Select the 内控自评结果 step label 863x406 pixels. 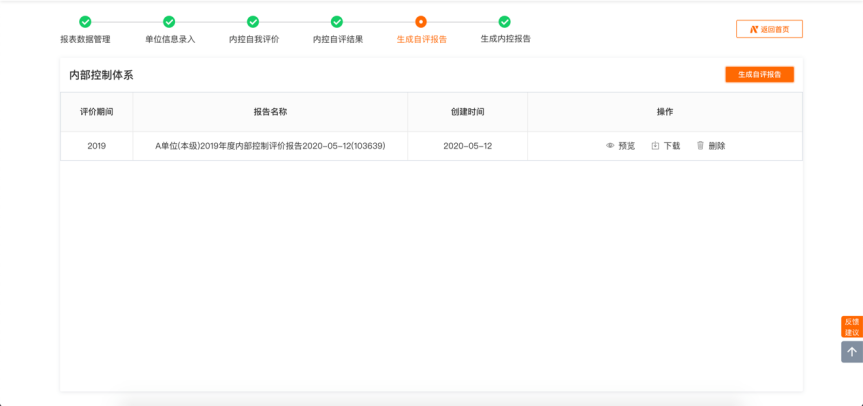337,39
